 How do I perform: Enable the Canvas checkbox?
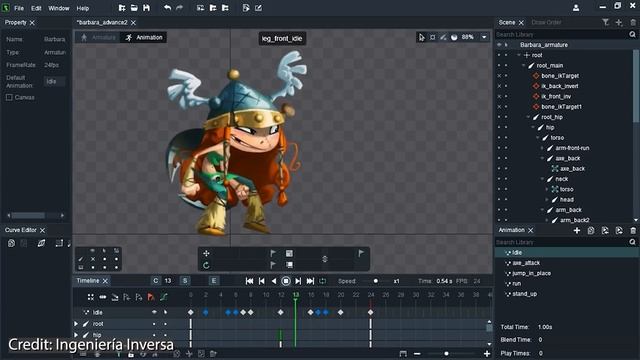click(9, 98)
